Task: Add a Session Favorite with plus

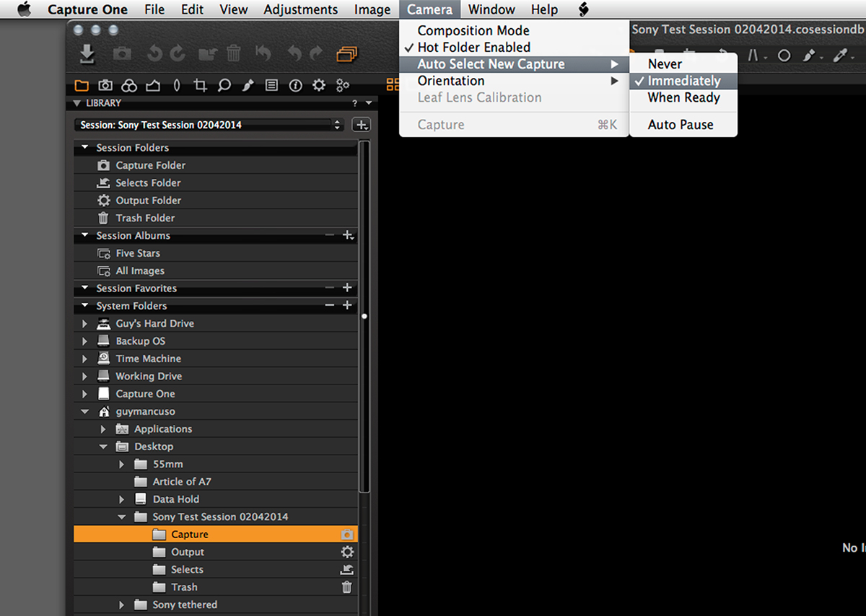Action: pyautogui.click(x=347, y=289)
